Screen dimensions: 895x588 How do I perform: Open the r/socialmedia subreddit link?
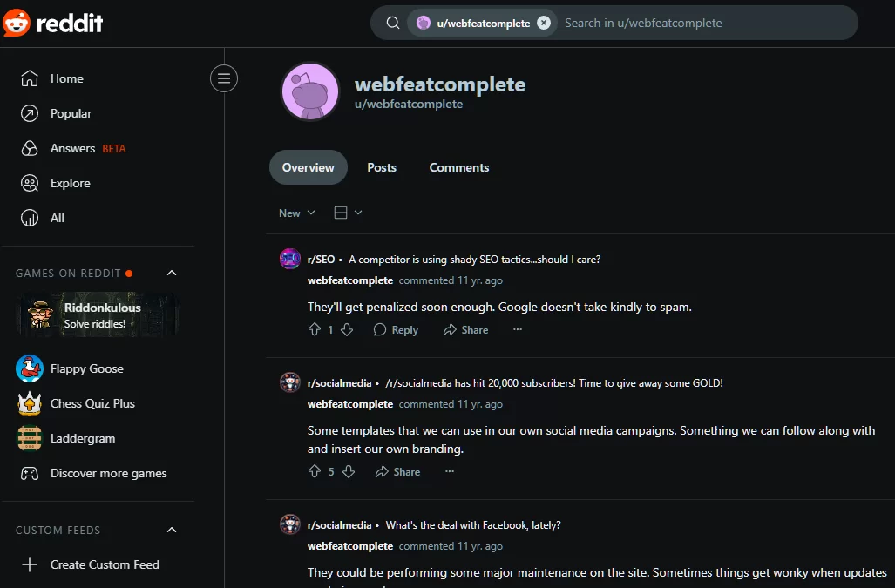[x=339, y=382]
